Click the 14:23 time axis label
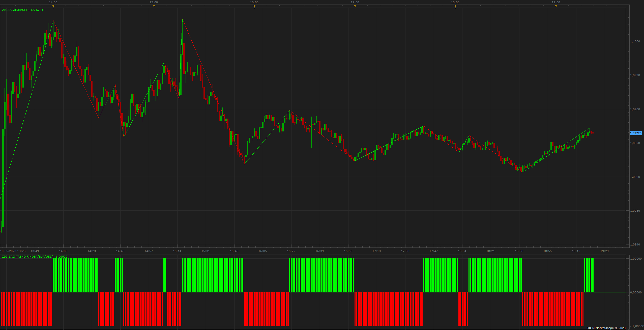The width and height of the screenshot is (644, 330). (92, 251)
